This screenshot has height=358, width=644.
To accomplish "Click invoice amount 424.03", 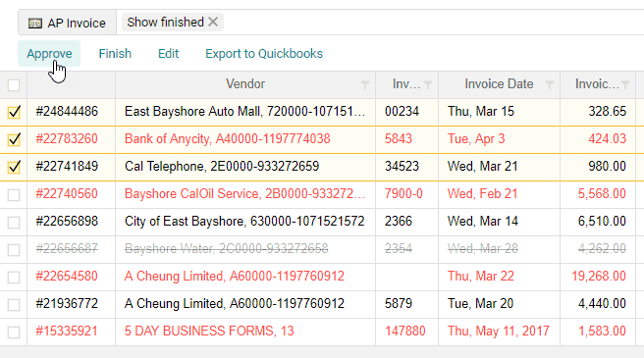I will pos(608,138).
